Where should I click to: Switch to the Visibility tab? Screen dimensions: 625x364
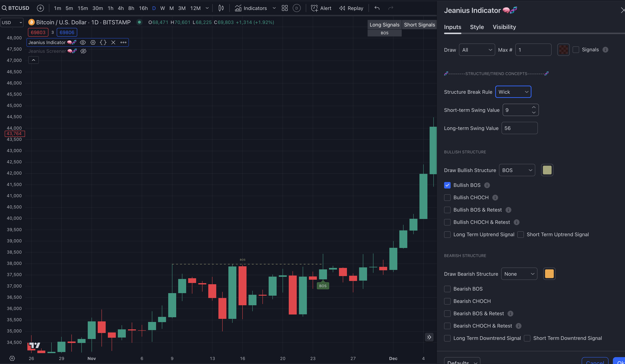(x=504, y=27)
